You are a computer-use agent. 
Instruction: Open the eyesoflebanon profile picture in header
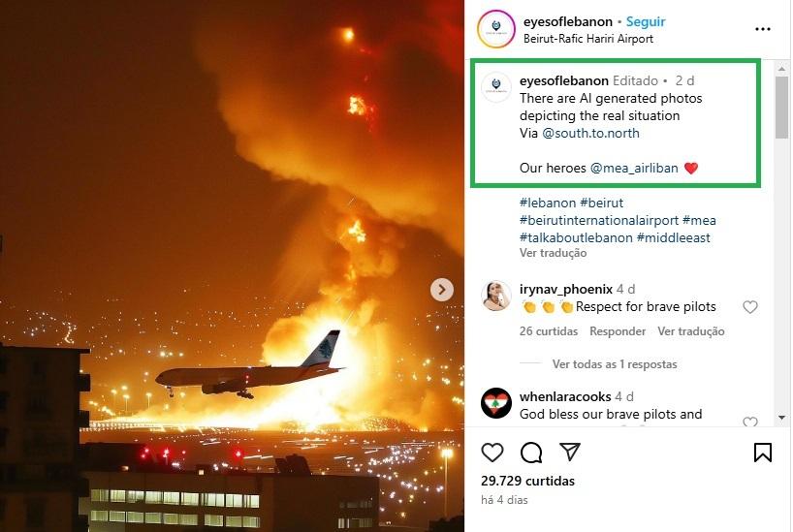point(496,29)
